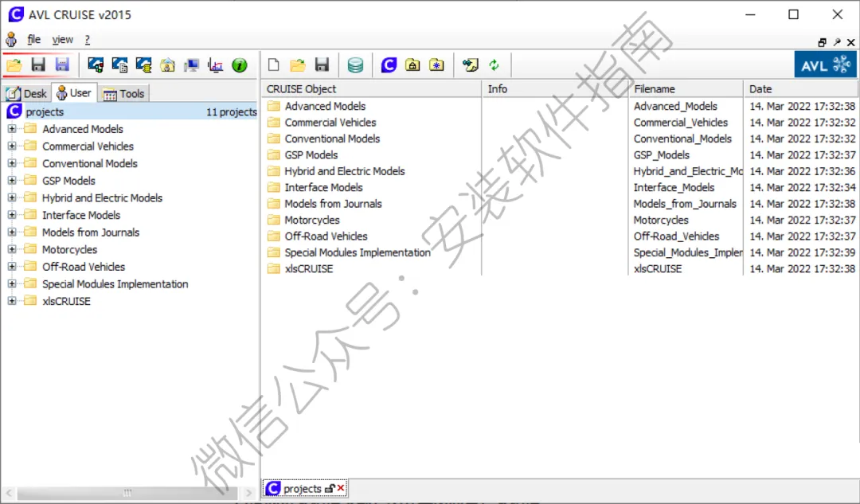Select Motorcycles row in object list
Screen dimensions: 860x504
click(312, 220)
